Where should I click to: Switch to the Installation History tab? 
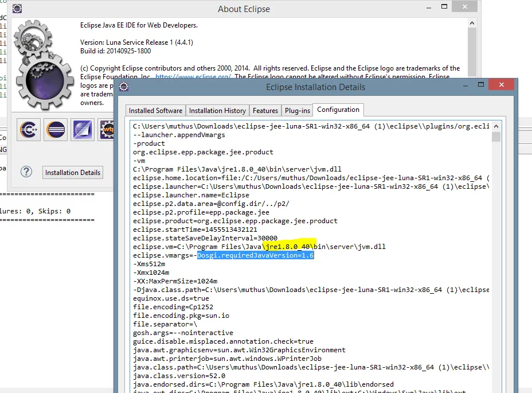pyautogui.click(x=217, y=110)
